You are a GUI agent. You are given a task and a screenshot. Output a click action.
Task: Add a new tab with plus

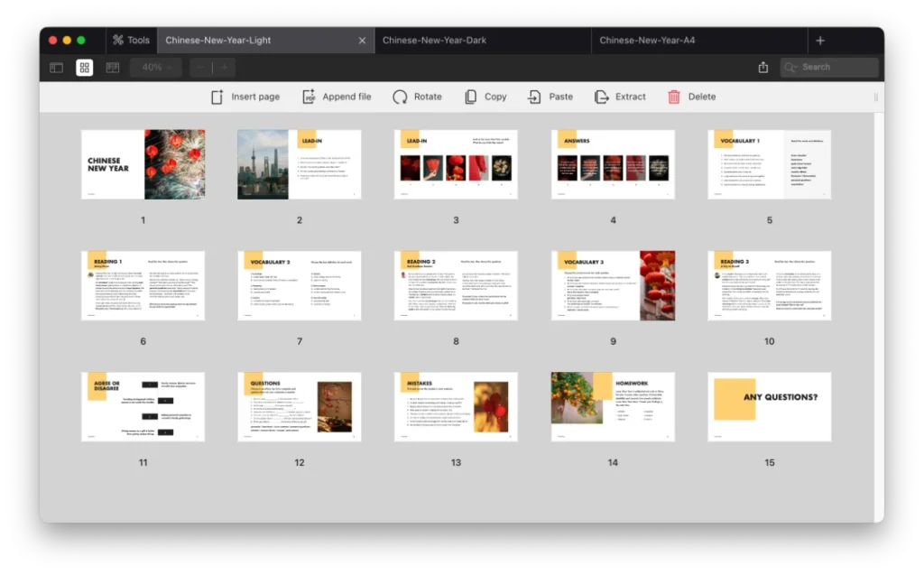pyautogui.click(x=820, y=41)
